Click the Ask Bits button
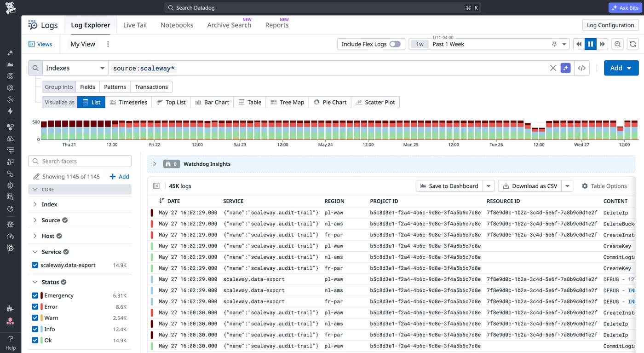The width and height of the screenshot is (644, 353). [624, 8]
